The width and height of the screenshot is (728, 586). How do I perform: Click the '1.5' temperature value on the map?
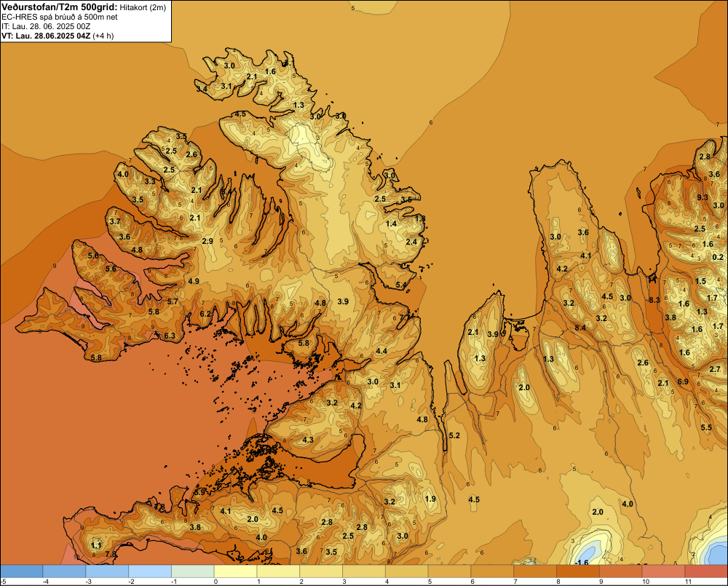click(x=700, y=281)
